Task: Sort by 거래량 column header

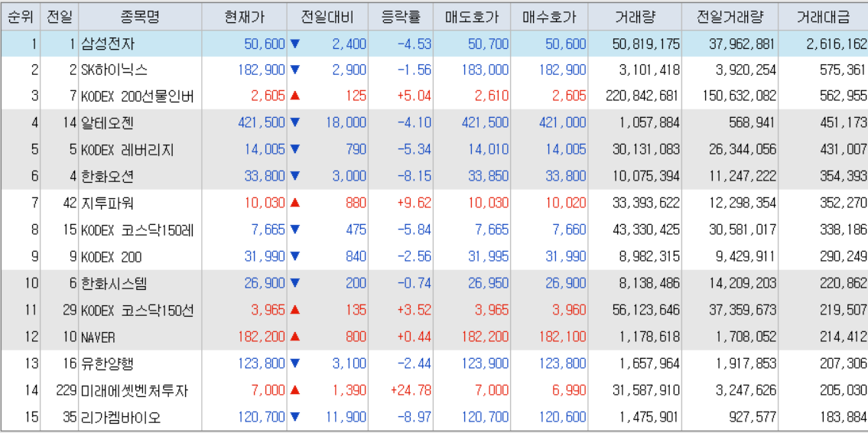Action: (x=635, y=17)
